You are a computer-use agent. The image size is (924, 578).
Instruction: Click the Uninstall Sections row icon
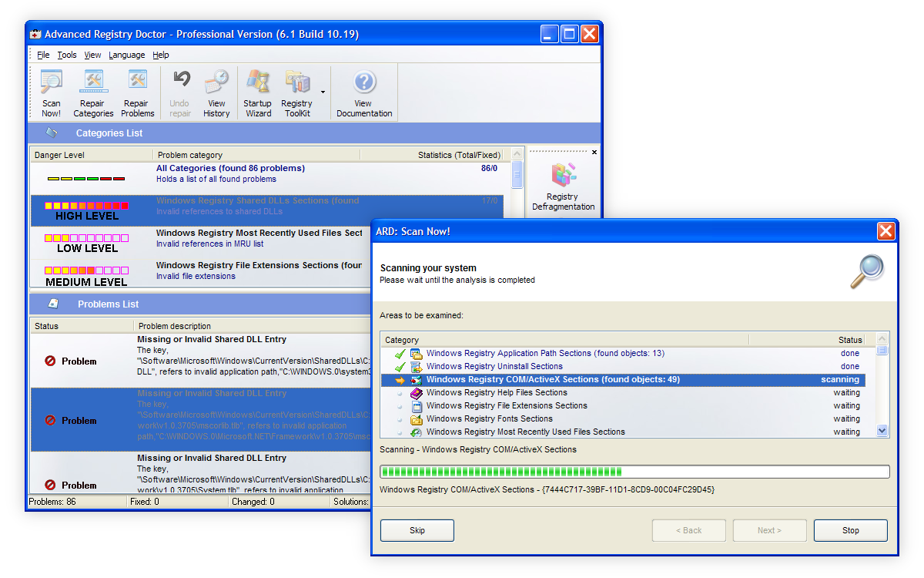pyautogui.click(x=417, y=367)
